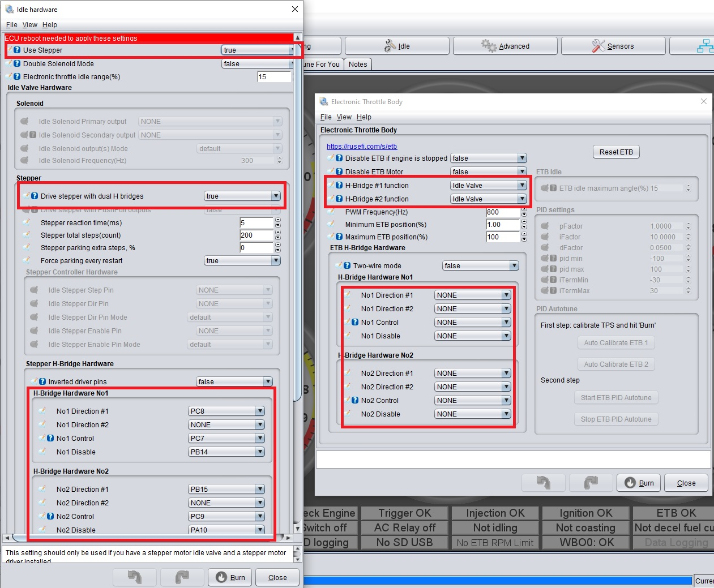The width and height of the screenshot is (714, 588).
Task: Click help icon for H-Bridge #1 function
Action: point(339,185)
